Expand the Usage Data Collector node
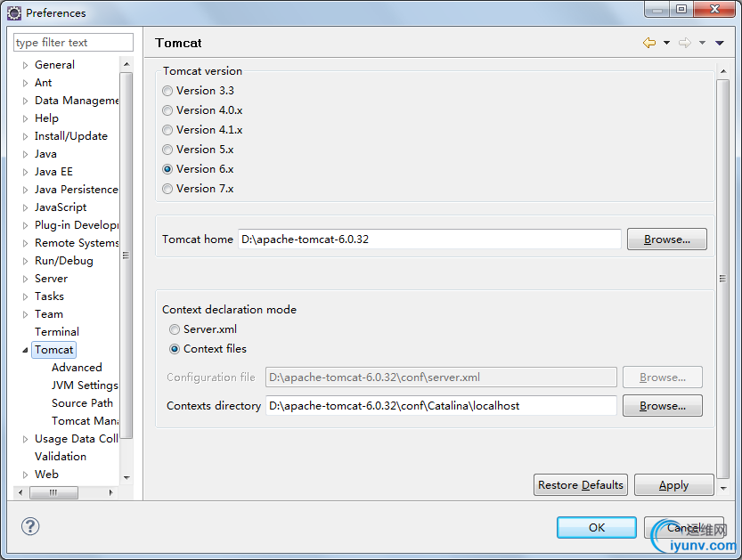Viewport: 742px width, 560px height. [x=26, y=440]
